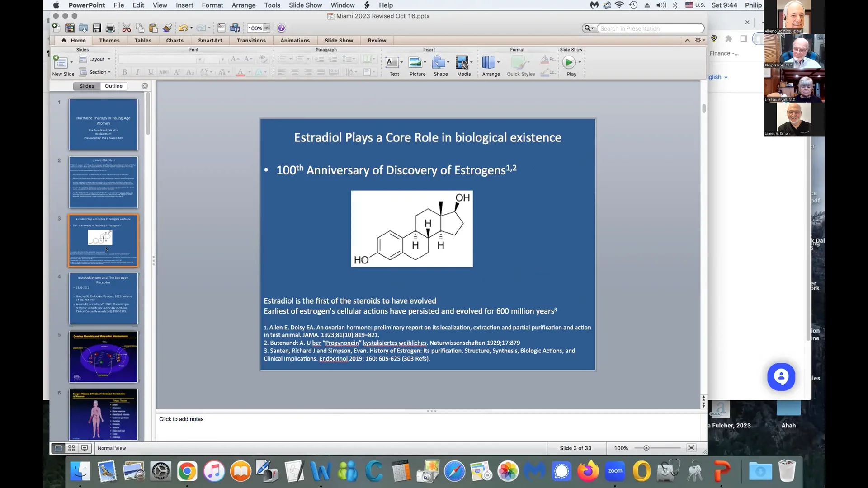The height and width of the screenshot is (488, 868).
Task: Insert a Text box from ribbon
Action: click(x=394, y=66)
